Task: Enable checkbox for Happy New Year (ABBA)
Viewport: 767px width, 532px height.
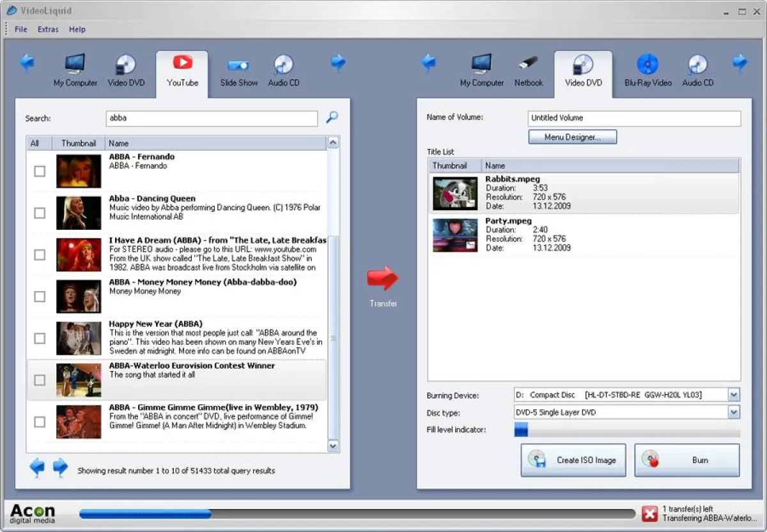Action: [x=40, y=338]
